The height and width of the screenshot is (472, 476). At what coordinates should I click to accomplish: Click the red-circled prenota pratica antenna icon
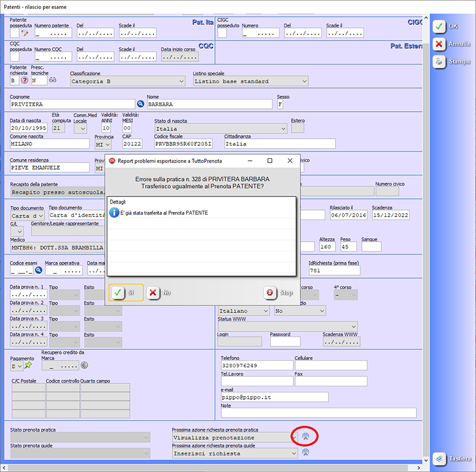coord(305,437)
